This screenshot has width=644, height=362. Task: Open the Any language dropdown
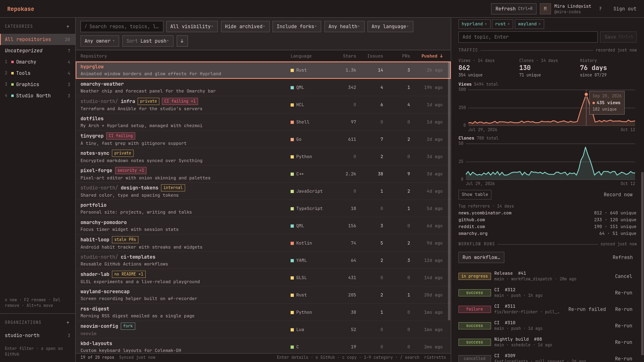(390, 27)
